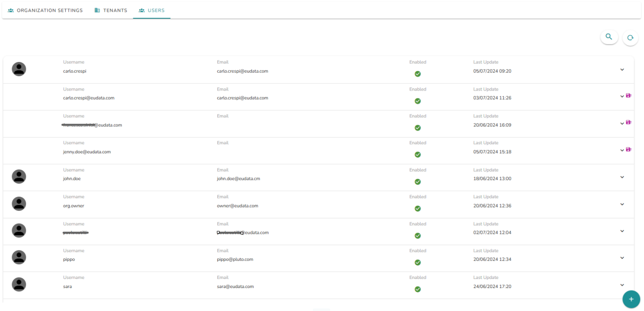Click date '18/06/2024 13:00'
644x311 pixels.
(x=493, y=178)
